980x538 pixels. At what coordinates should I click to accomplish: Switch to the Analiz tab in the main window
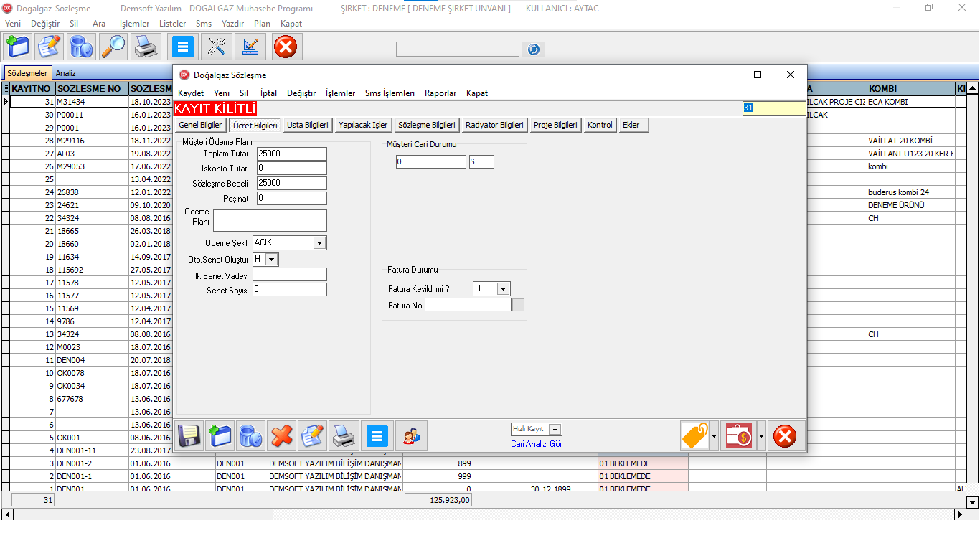[65, 73]
